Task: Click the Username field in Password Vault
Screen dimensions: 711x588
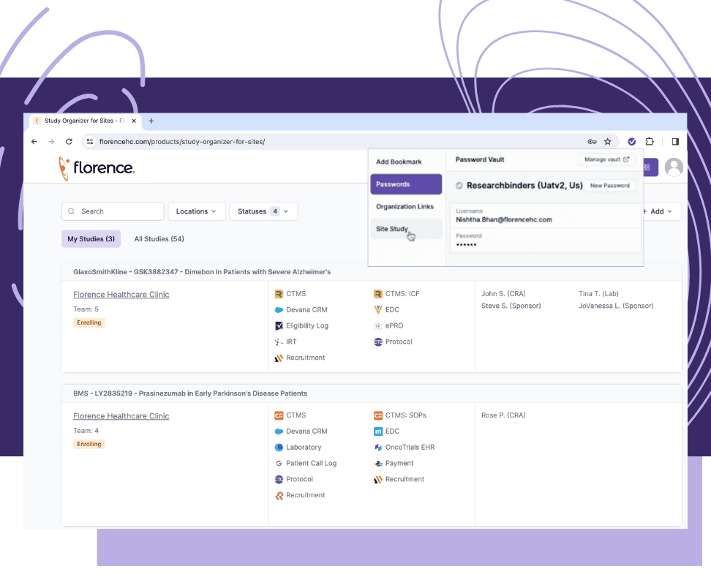Action: point(546,216)
